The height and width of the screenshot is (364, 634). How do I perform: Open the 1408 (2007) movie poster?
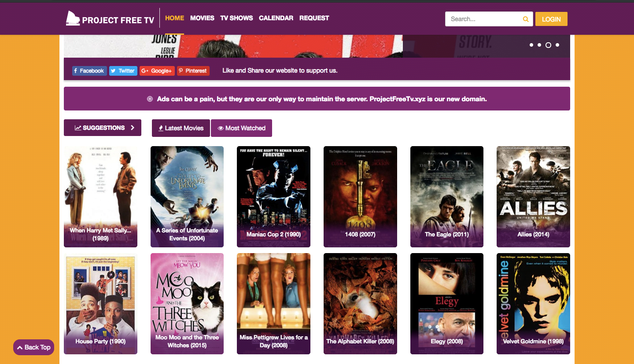click(360, 197)
